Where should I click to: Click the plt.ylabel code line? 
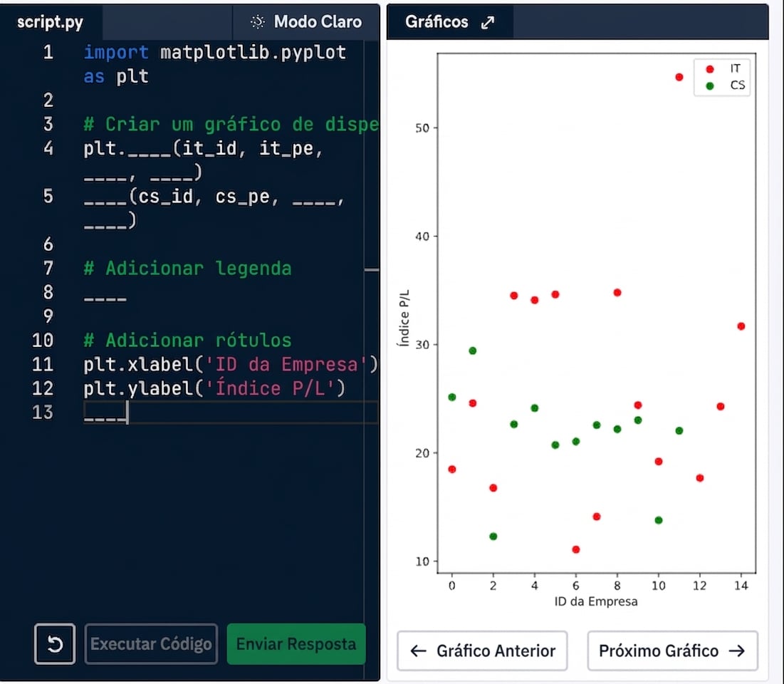(214, 389)
